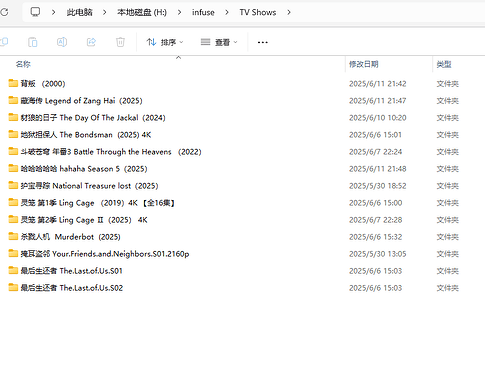
Task: Click the sort direction arrow above name column
Action: 179,58
